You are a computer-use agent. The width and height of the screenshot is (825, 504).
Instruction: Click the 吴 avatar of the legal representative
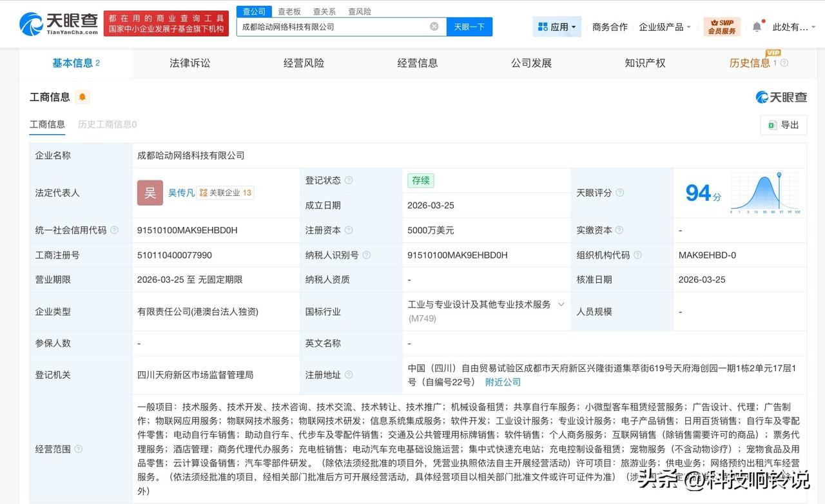(x=150, y=193)
